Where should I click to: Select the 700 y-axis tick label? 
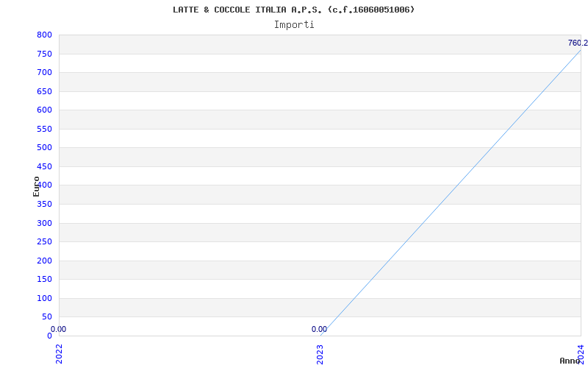pos(44,72)
